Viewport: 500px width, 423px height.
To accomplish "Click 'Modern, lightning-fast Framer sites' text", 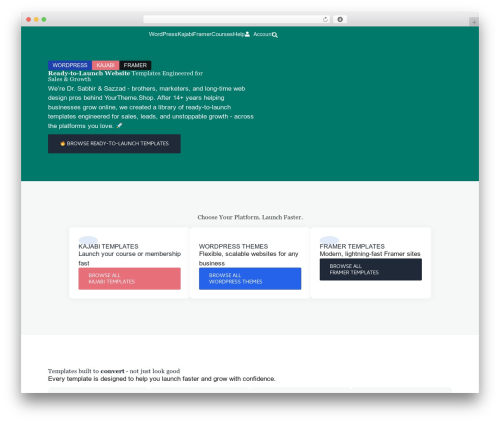I will point(370,254).
